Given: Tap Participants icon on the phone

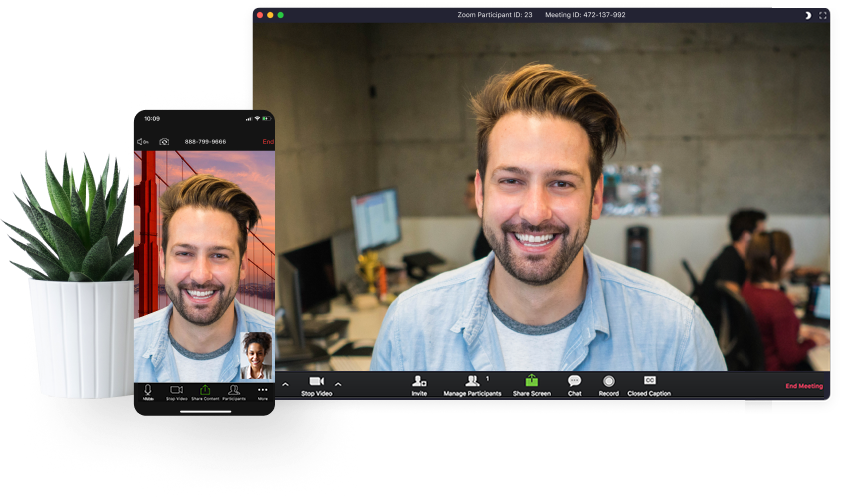Looking at the screenshot, I should [233, 391].
